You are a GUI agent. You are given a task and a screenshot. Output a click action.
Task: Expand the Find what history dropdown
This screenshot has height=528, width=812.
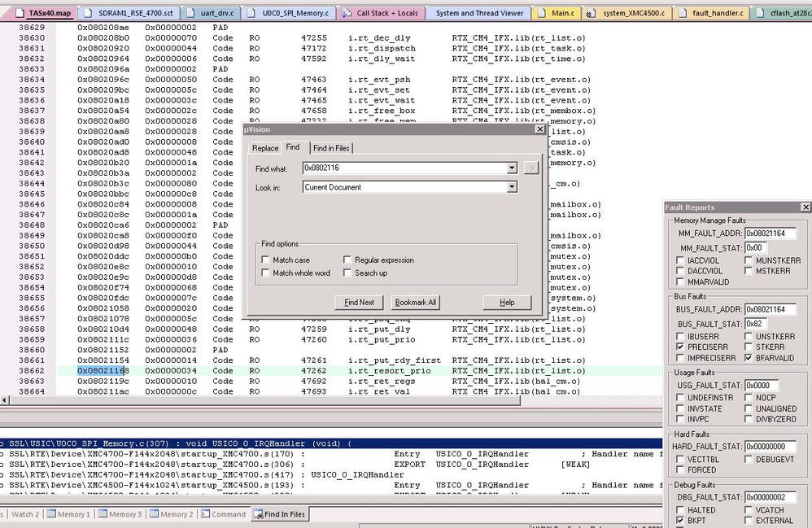(x=512, y=168)
